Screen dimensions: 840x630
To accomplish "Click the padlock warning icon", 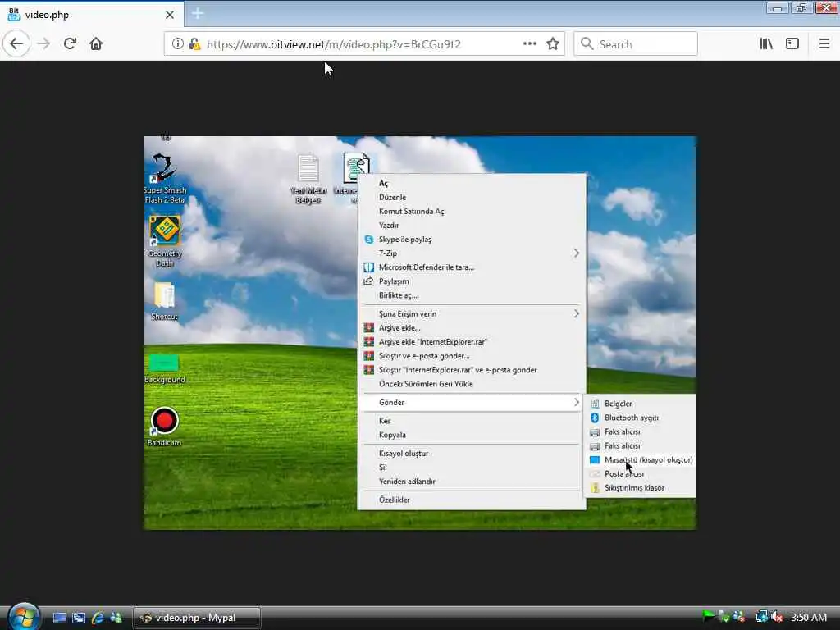I will [x=195, y=44].
